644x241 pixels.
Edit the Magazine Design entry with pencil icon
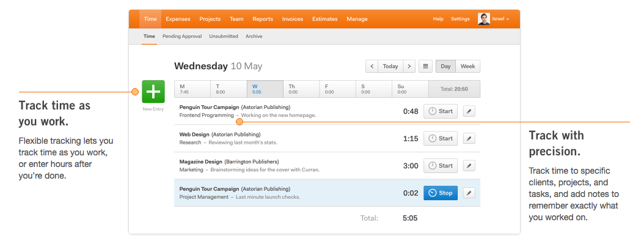point(469,166)
